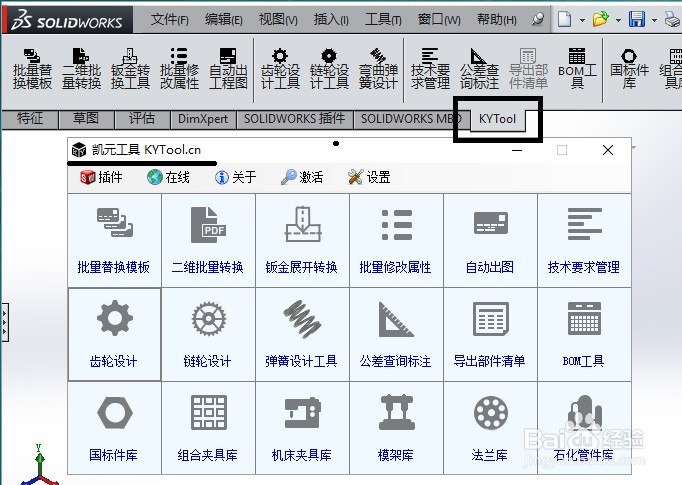Open the 帮助(H) menu
The image size is (682, 485).
pyautogui.click(x=497, y=20)
